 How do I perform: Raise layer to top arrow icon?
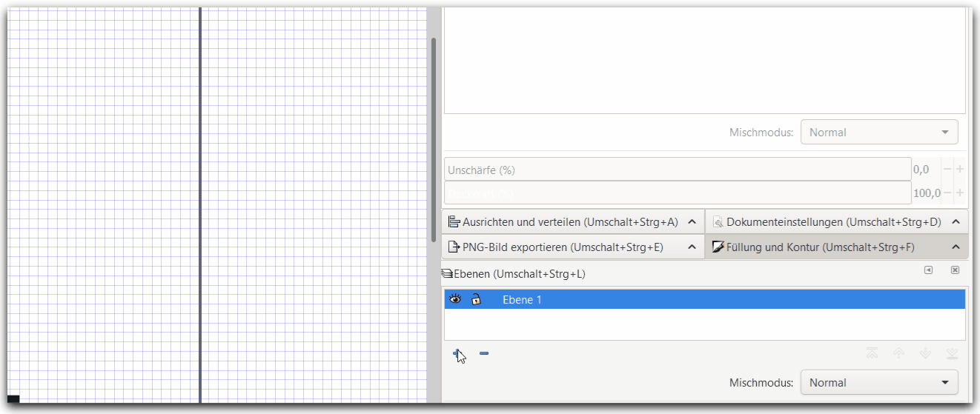point(873,354)
